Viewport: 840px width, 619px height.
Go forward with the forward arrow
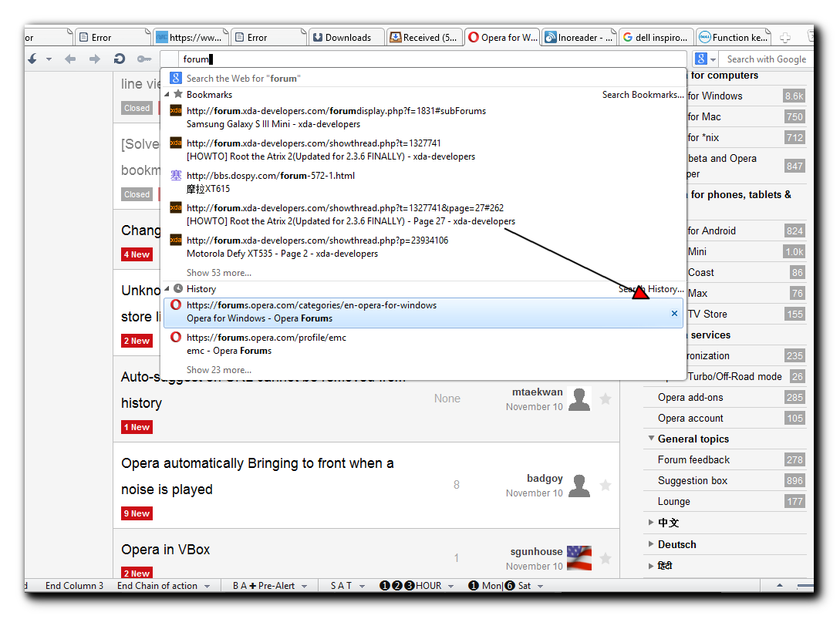click(95, 59)
